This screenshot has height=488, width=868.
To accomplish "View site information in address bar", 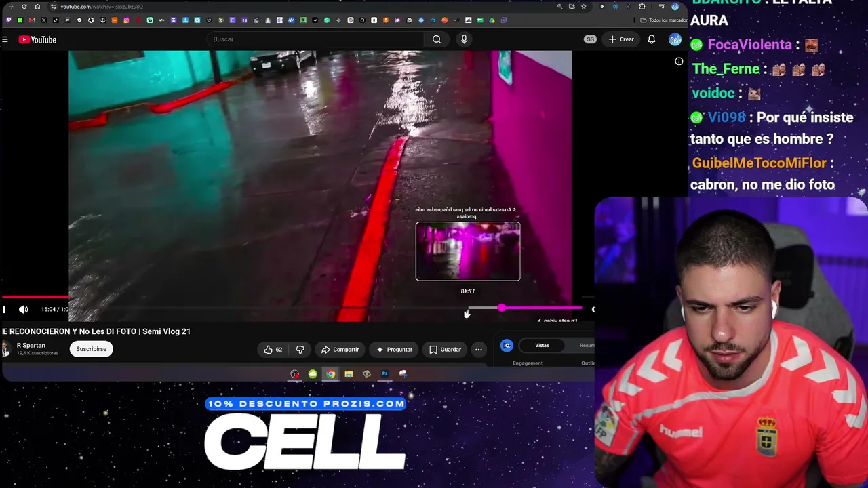I will click(54, 7).
